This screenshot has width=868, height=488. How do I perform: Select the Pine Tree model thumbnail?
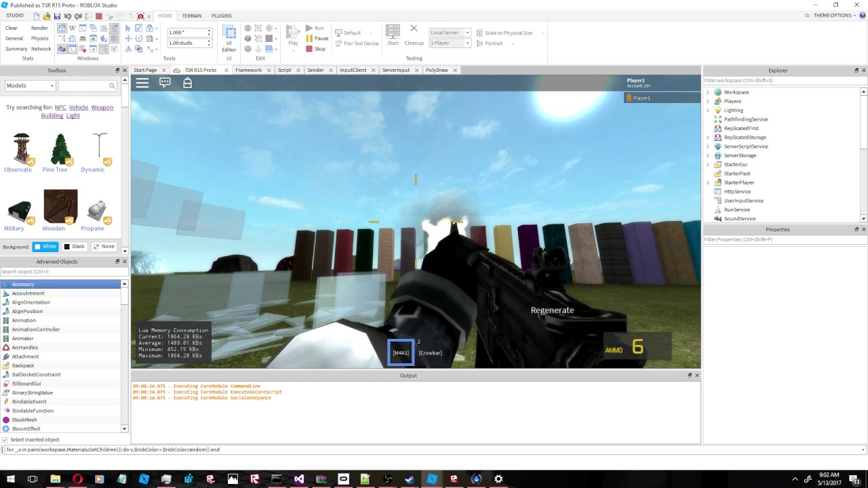point(61,148)
